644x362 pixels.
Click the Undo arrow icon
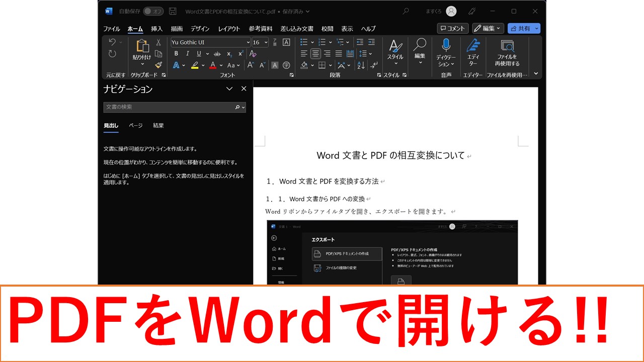(112, 42)
